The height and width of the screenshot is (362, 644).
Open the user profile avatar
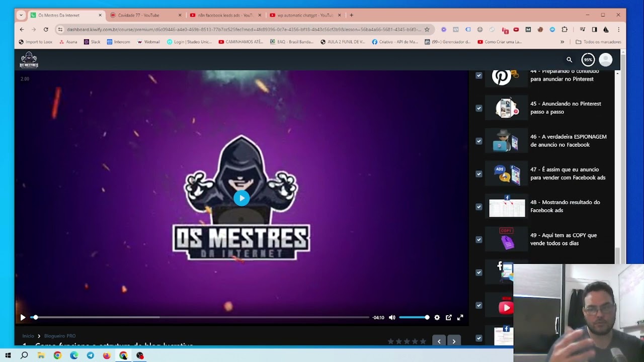[606, 60]
